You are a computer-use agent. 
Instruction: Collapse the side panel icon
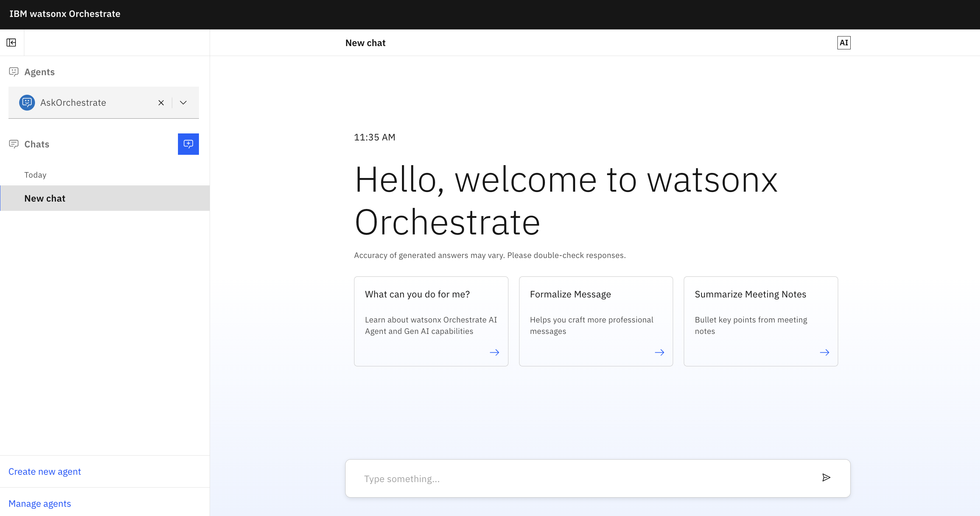11,43
